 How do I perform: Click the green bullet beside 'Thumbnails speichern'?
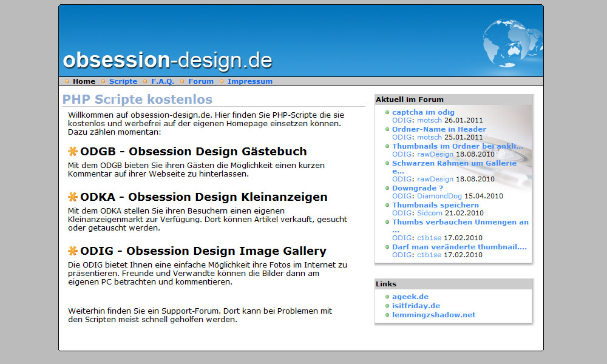pos(387,205)
